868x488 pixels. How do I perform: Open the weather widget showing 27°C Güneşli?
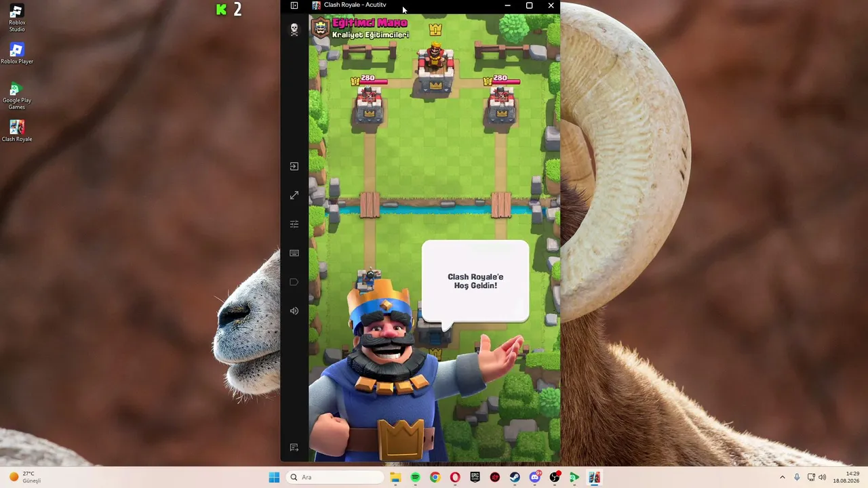click(25, 477)
